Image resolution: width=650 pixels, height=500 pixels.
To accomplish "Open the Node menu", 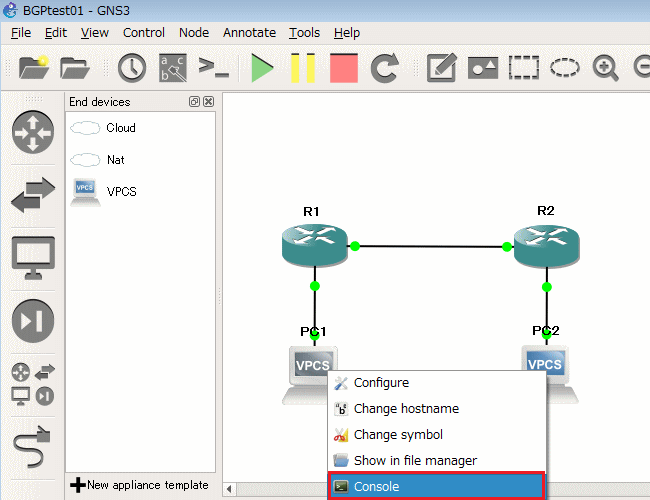I will [194, 33].
